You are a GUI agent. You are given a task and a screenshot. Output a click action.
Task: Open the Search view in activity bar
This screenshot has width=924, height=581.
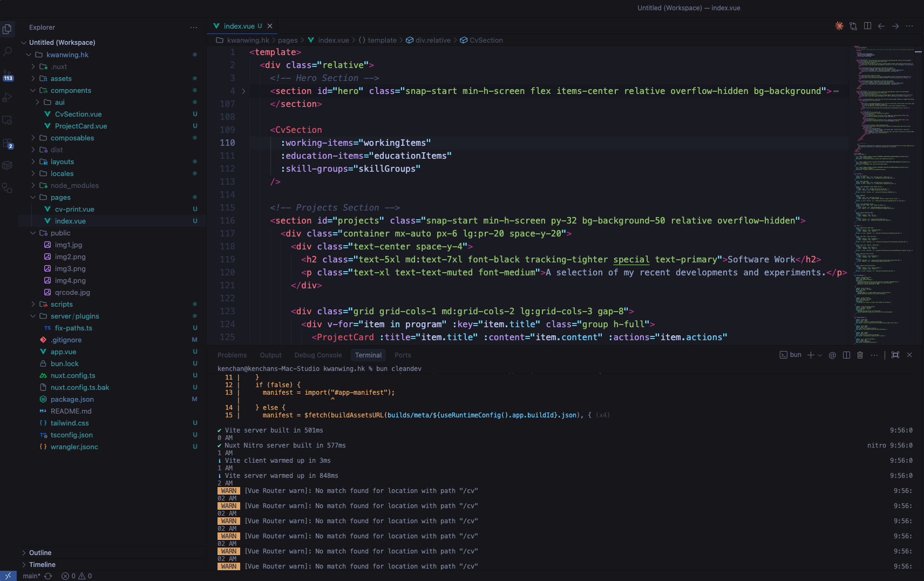point(8,52)
